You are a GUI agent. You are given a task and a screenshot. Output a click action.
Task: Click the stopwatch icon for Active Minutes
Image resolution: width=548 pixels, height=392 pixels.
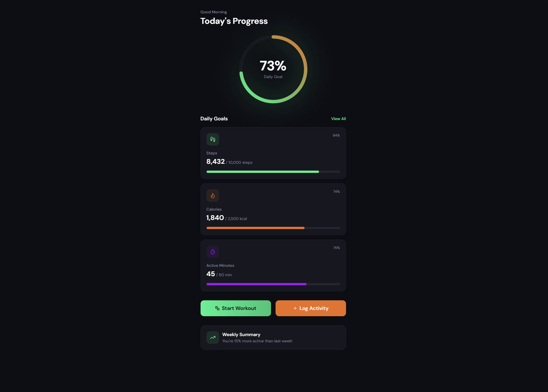pos(212,252)
